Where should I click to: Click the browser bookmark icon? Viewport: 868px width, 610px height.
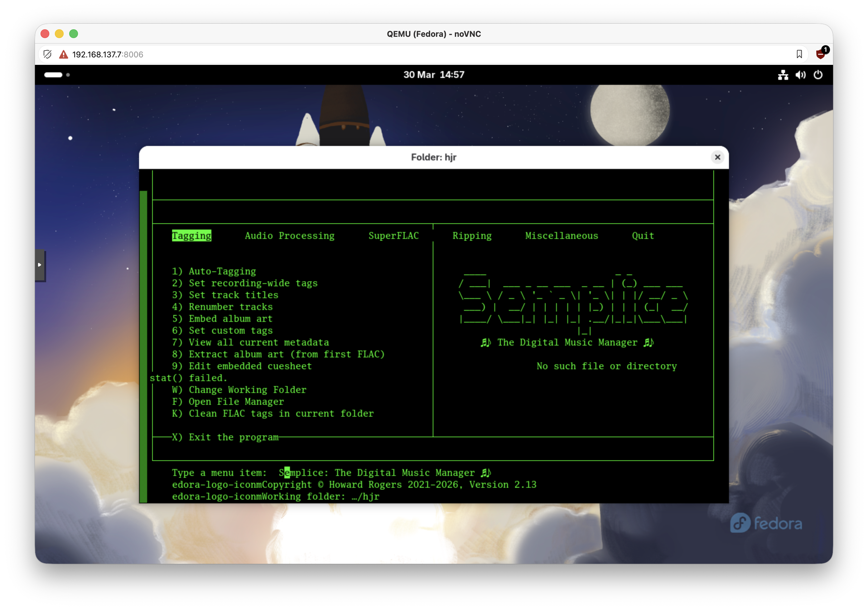[x=799, y=55]
